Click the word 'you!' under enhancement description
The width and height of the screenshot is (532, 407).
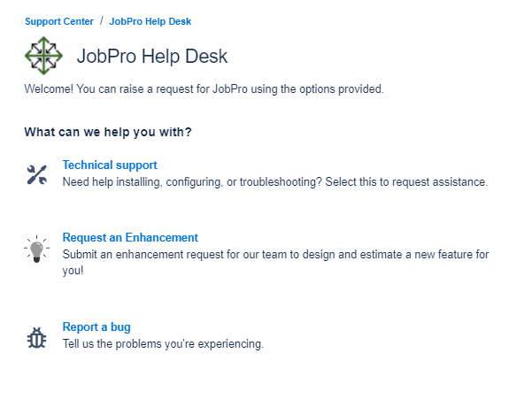coord(73,271)
